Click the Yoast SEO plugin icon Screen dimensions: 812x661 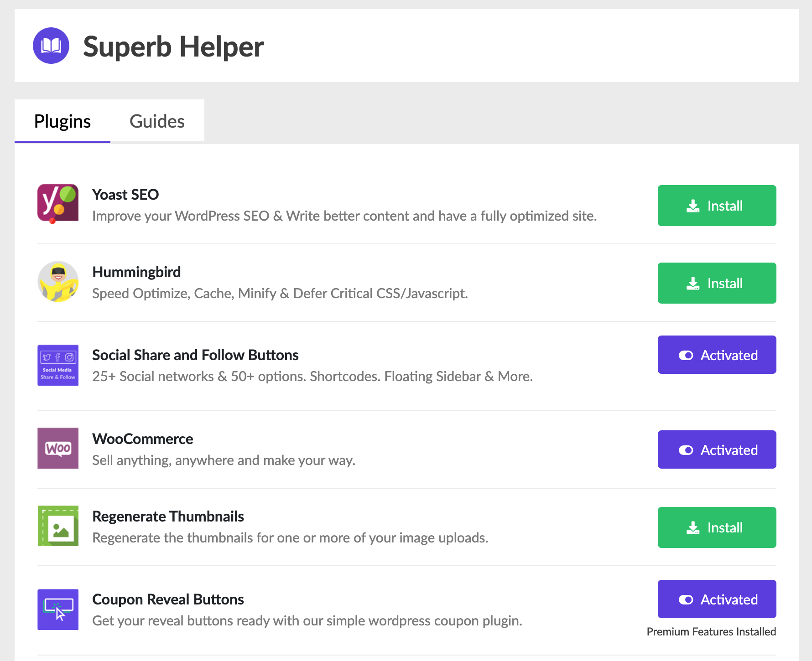(x=58, y=204)
